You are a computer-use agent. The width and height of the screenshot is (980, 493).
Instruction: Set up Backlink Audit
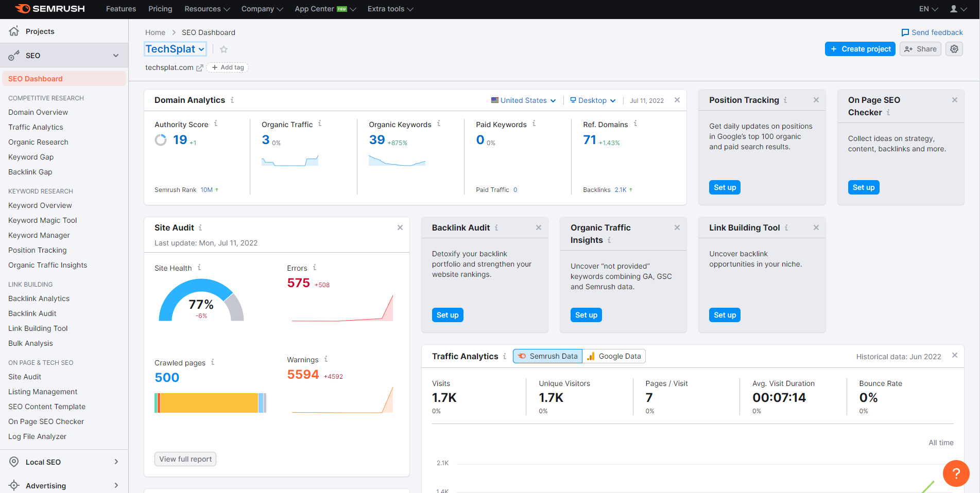point(448,315)
